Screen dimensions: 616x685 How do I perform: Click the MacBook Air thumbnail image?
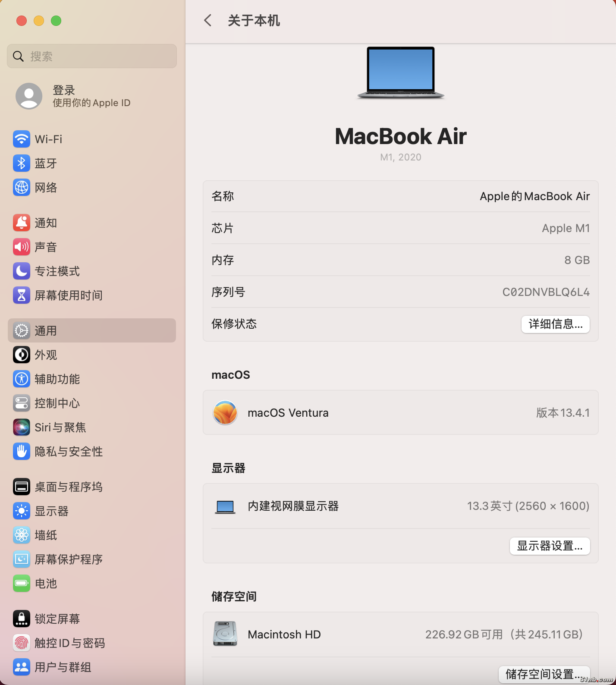pyautogui.click(x=401, y=73)
